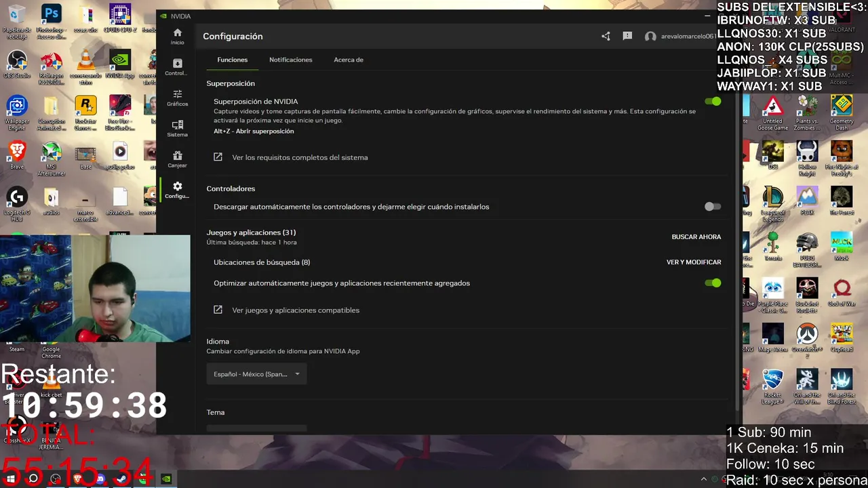The width and height of the screenshot is (868, 488).
Task: Open Steam from the taskbar
Action: 121,479
